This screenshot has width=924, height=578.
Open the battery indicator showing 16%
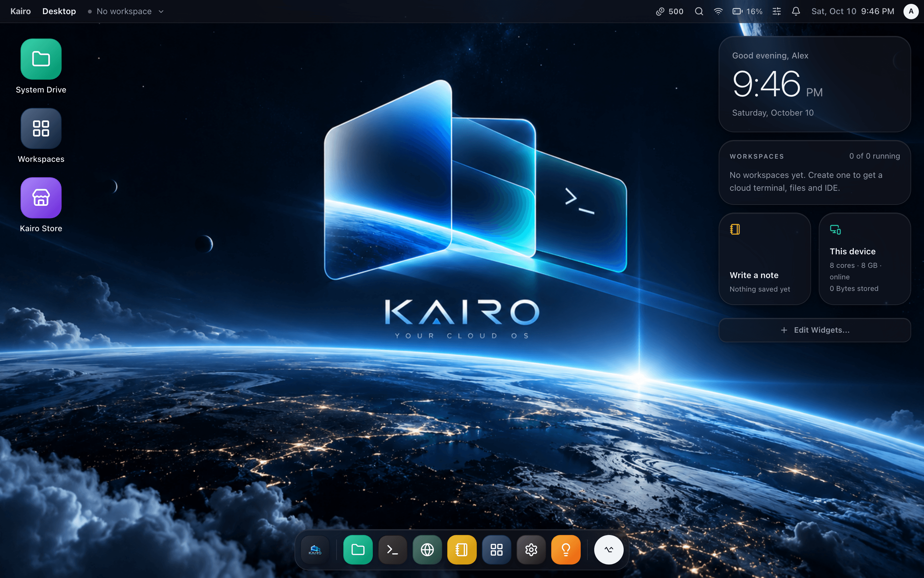(747, 12)
